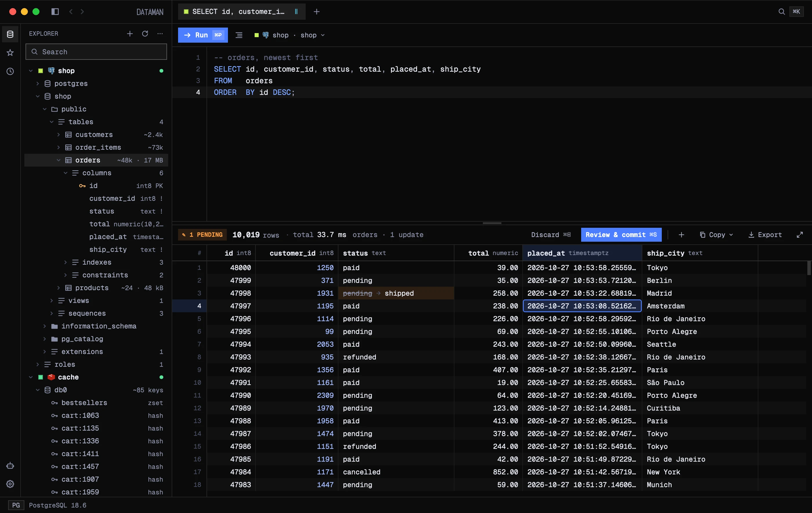Open the command palette ⌘K button
The width and height of the screenshot is (812, 513).
pyautogui.click(x=797, y=12)
